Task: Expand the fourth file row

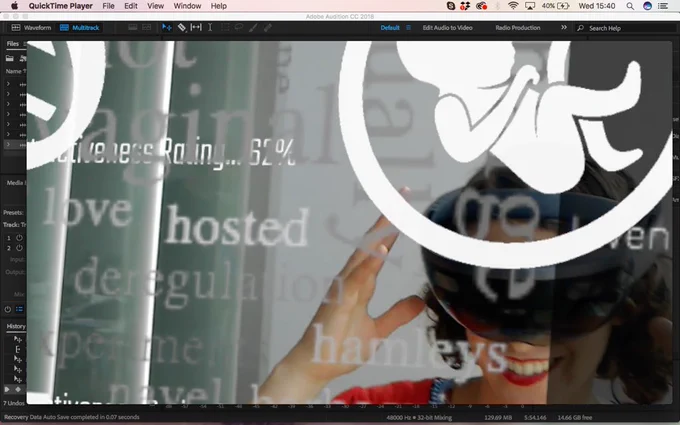Action: pos(8,114)
